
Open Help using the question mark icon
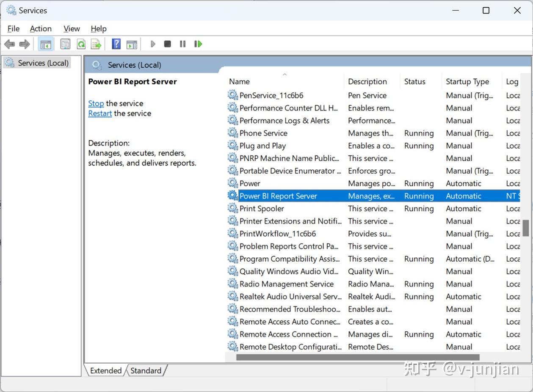click(x=116, y=44)
